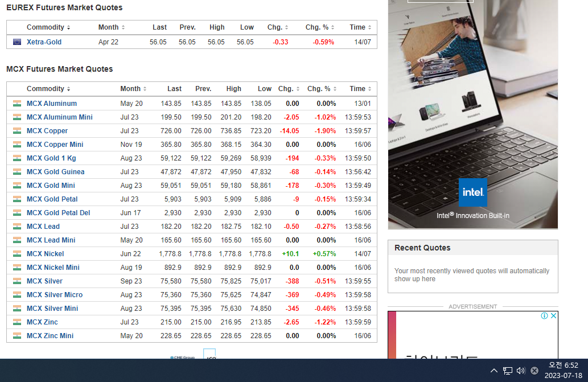588x382 pixels.
Task: Open the network icon in system tray
Action: (507, 371)
